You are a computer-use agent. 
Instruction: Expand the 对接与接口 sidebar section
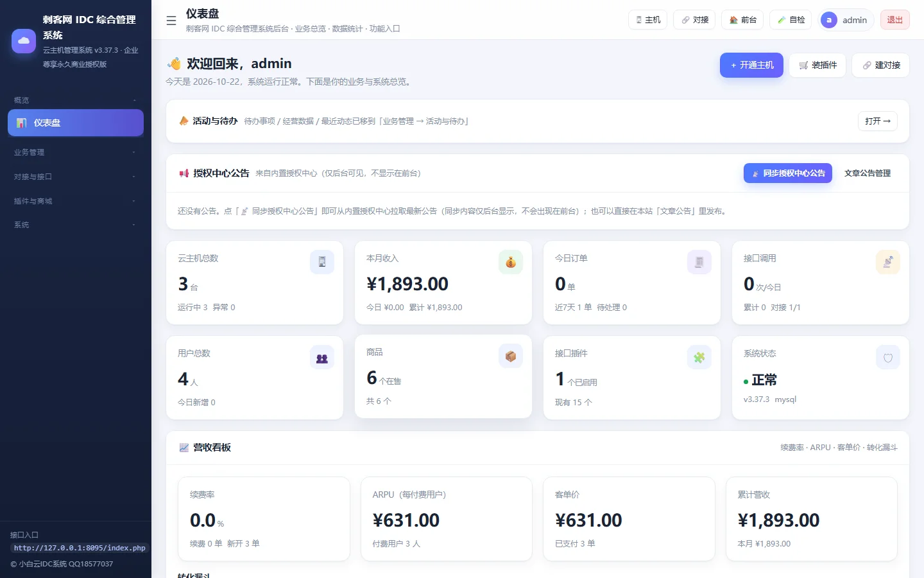(x=76, y=177)
